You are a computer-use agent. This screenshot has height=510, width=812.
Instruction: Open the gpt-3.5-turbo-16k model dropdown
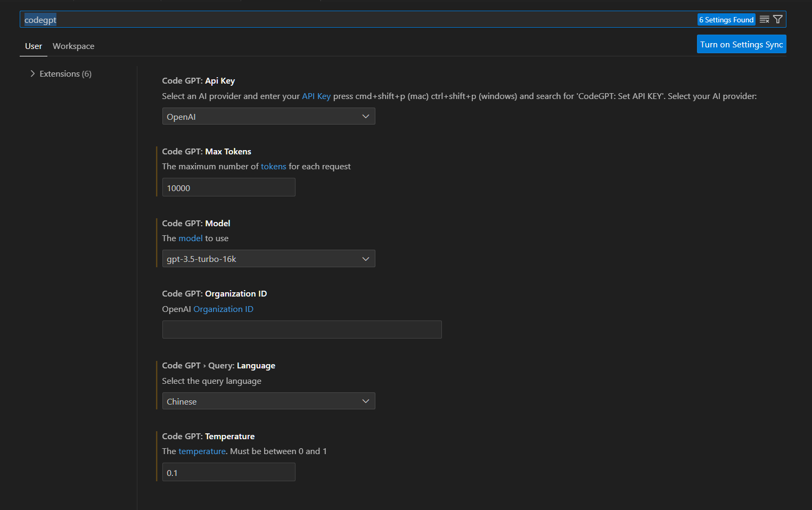268,259
